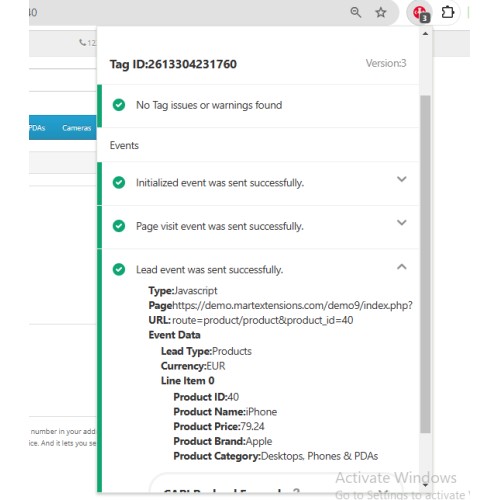This screenshot has width=500, height=500.
Task: Expand the Initialized event details chevron
Action: (x=402, y=179)
